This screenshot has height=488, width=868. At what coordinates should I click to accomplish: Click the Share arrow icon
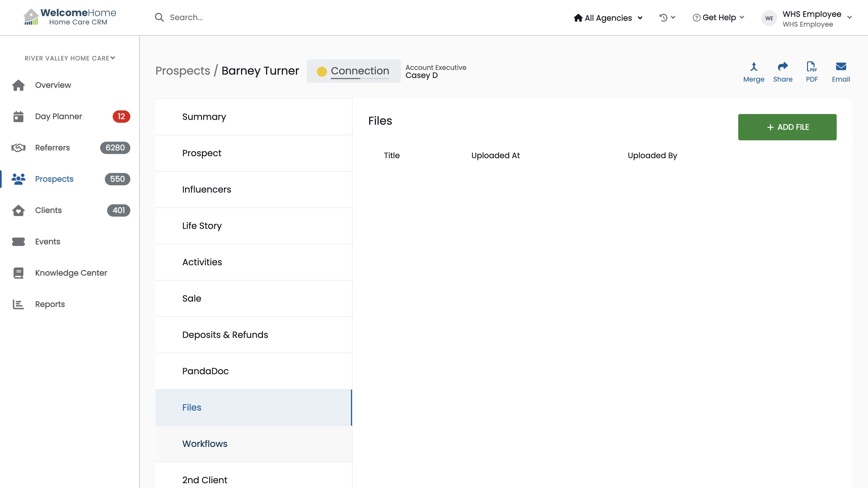[782, 67]
